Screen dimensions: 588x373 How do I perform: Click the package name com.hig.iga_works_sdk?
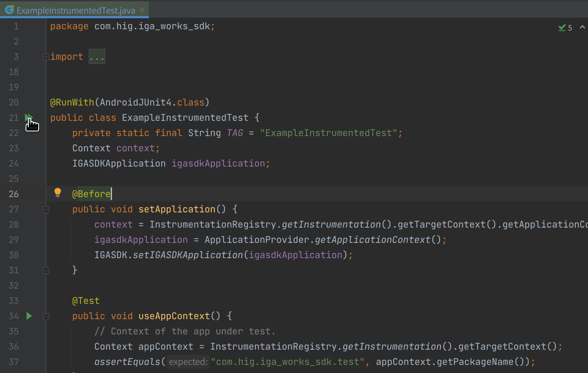(152, 26)
